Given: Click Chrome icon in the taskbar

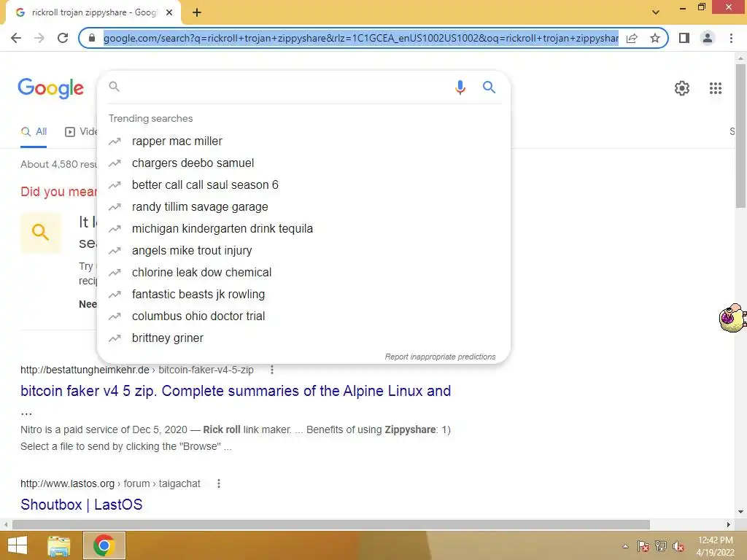Looking at the screenshot, I should pyautogui.click(x=104, y=545).
